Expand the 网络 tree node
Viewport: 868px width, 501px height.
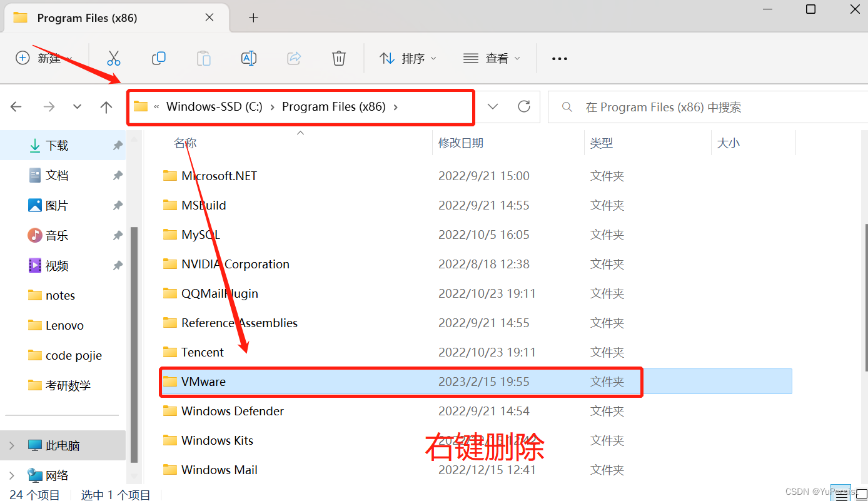[x=11, y=475]
